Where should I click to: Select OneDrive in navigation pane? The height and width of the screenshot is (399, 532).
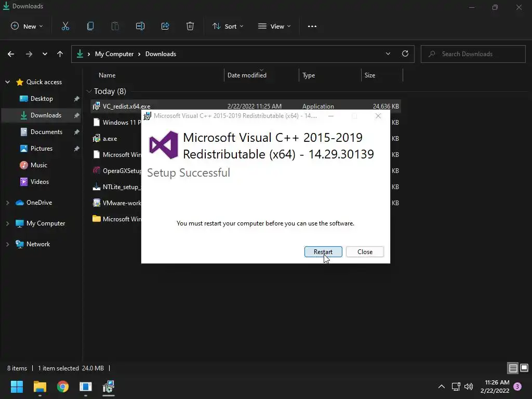(39, 203)
